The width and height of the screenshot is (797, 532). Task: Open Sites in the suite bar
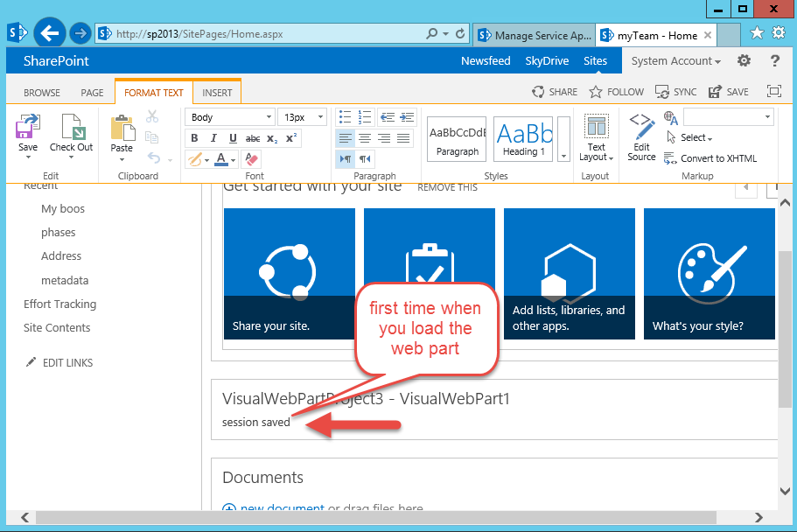click(595, 60)
